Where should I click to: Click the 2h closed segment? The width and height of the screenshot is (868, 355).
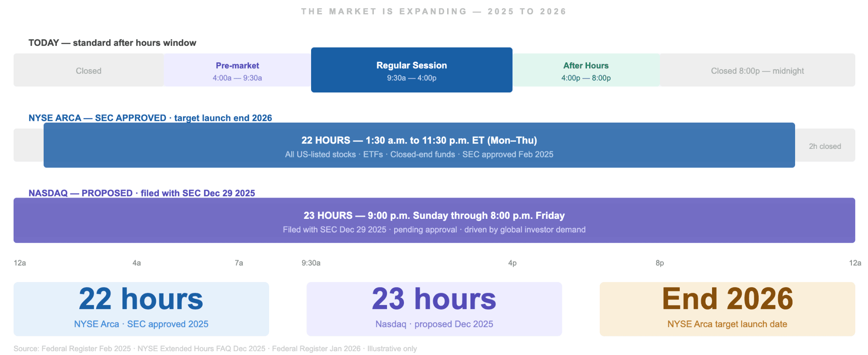point(825,145)
